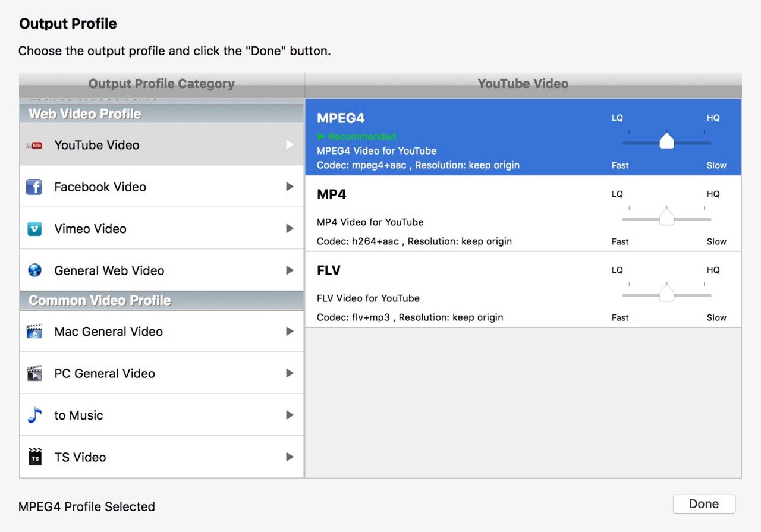The image size is (761, 532).
Task: Click the MP4 quality slider handle
Action: (666, 218)
